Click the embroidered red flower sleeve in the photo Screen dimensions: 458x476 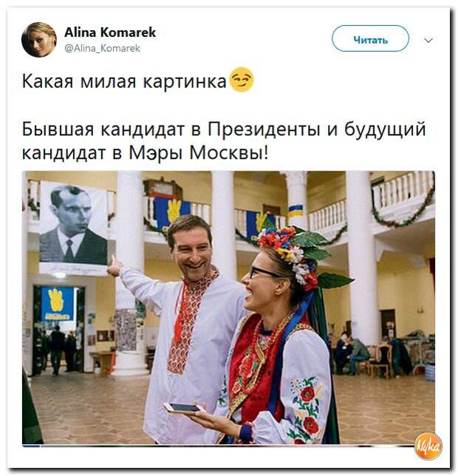pyautogui.click(x=307, y=407)
